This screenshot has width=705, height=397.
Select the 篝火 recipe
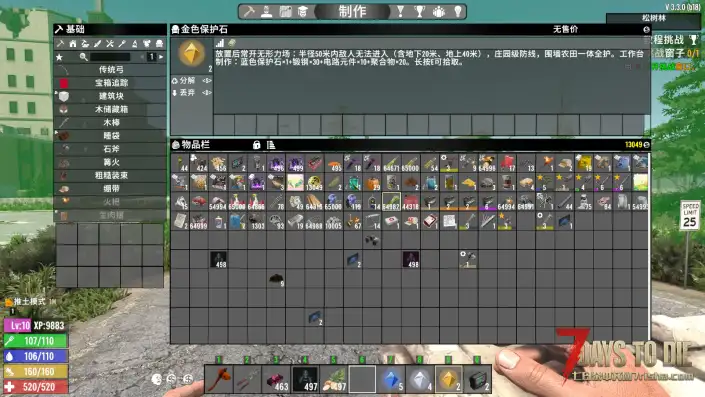110,162
